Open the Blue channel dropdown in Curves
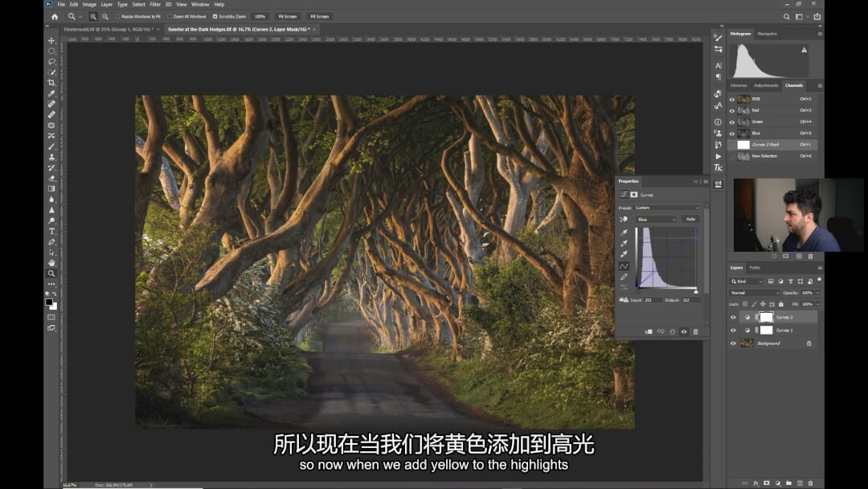Screen dimensions: 868x489 [x=656, y=220]
